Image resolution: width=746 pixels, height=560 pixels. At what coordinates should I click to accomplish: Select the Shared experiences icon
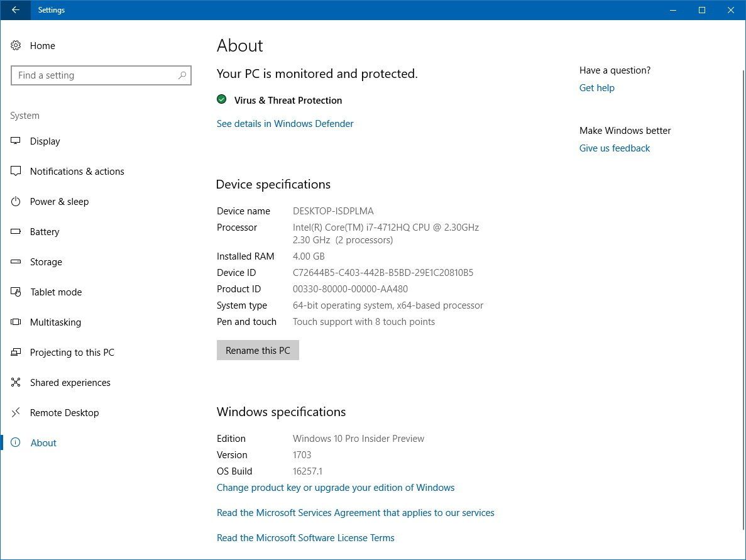click(15, 382)
